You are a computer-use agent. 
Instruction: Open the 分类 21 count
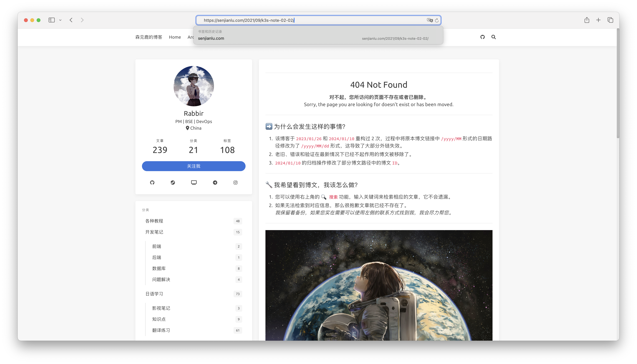point(193,147)
